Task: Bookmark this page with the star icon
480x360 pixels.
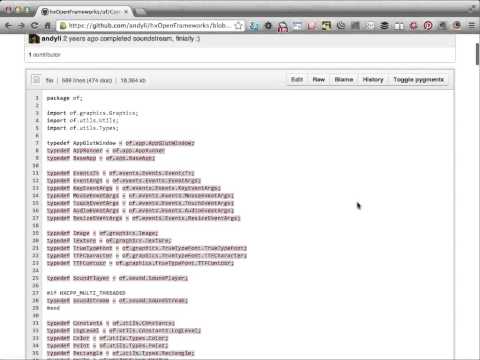Action: coord(238,26)
